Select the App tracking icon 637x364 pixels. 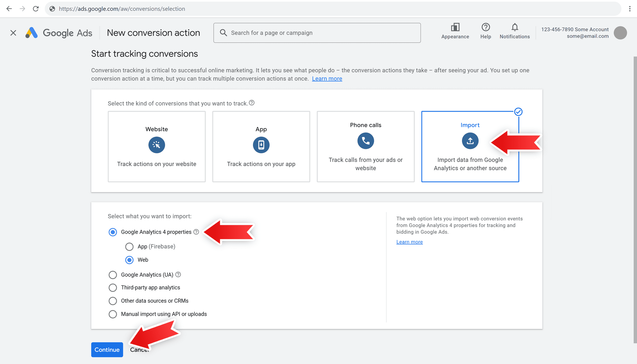point(261,145)
